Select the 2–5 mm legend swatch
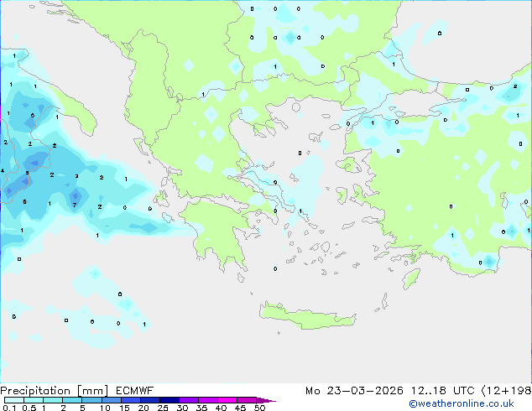Image resolution: width=532 pixels, height=411 pixels. [72, 400]
